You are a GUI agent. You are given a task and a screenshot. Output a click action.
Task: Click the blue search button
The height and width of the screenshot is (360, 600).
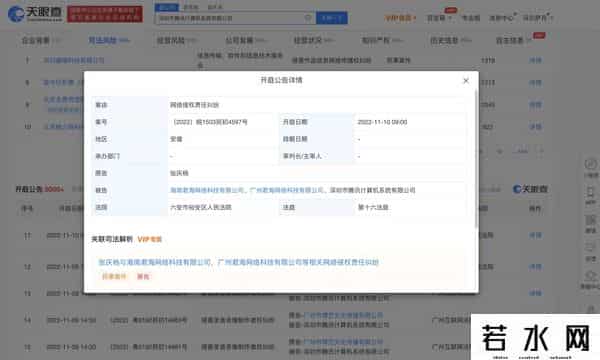[332, 18]
